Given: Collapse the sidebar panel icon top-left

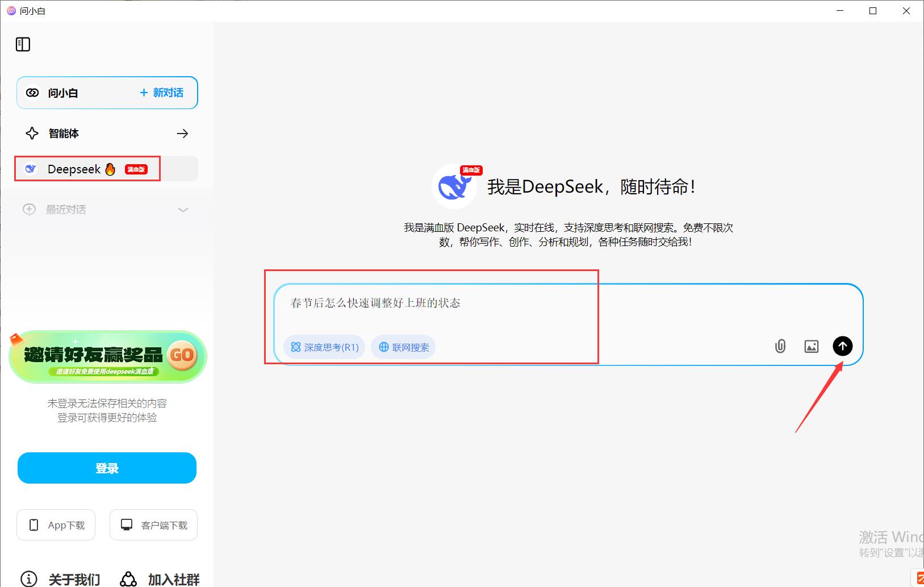Looking at the screenshot, I should tap(23, 44).
